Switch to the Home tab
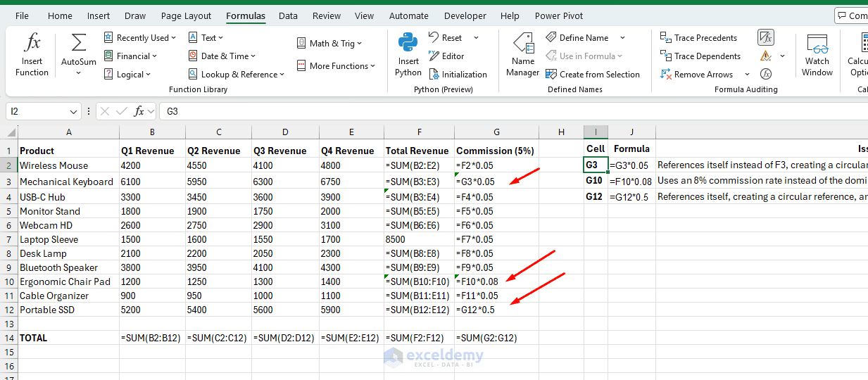 click(x=60, y=15)
